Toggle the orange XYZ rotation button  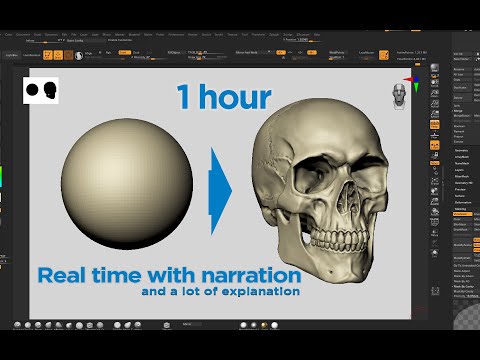435,163
